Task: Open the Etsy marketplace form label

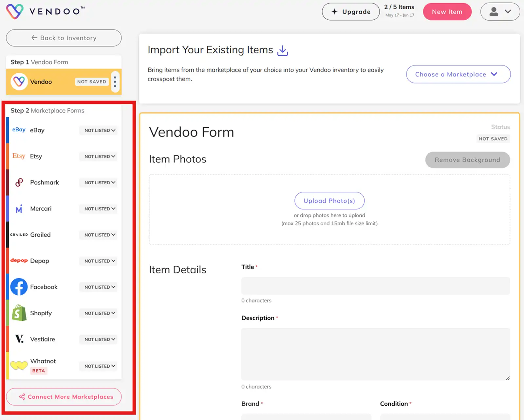Action: click(x=36, y=156)
